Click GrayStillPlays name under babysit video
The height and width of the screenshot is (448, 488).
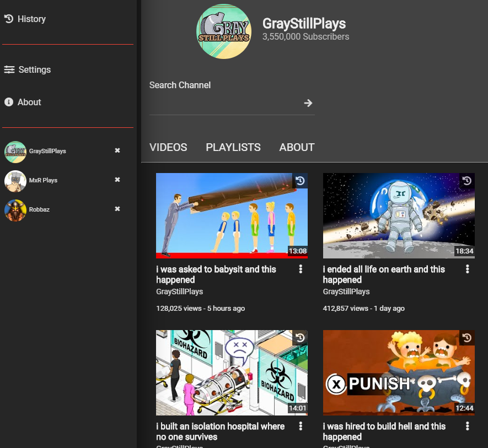(x=180, y=292)
